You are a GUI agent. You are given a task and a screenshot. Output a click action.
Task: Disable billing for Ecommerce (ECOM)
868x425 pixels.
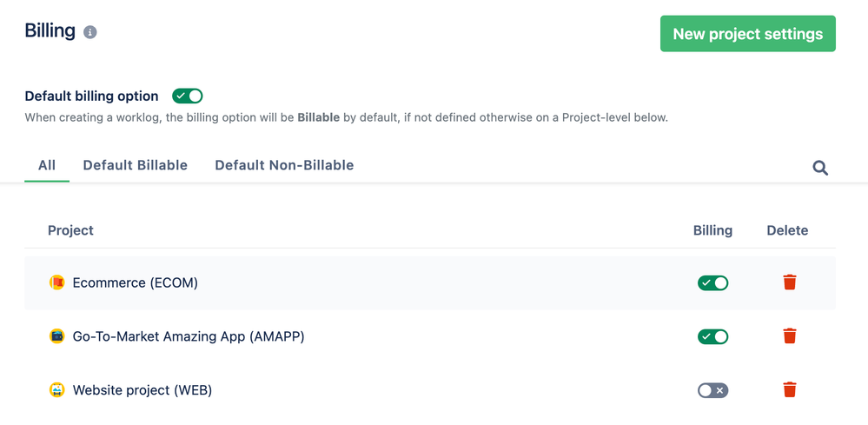(713, 282)
